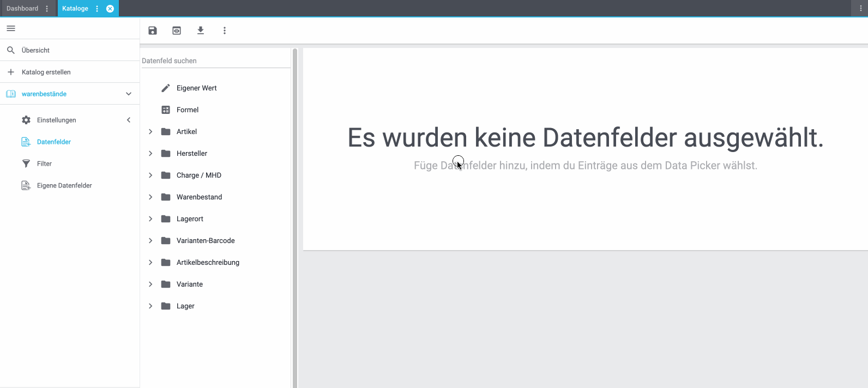Expand the Artikel folder
This screenshot has height=388, width=868.
150,132
